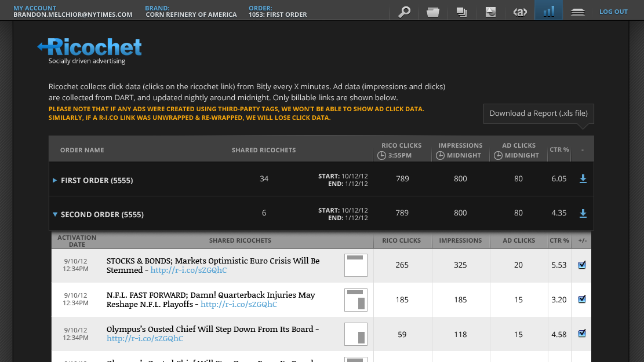Click Ad Clicks value 20
The height and width of the screenshot is (362, 644).
(518, 265)
